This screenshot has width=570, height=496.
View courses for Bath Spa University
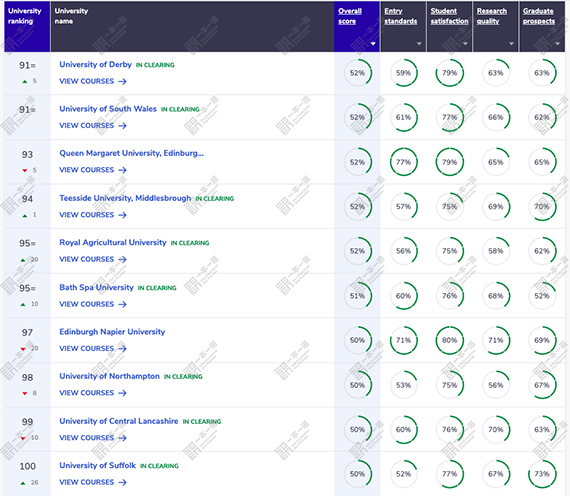(x=93, y=304)
